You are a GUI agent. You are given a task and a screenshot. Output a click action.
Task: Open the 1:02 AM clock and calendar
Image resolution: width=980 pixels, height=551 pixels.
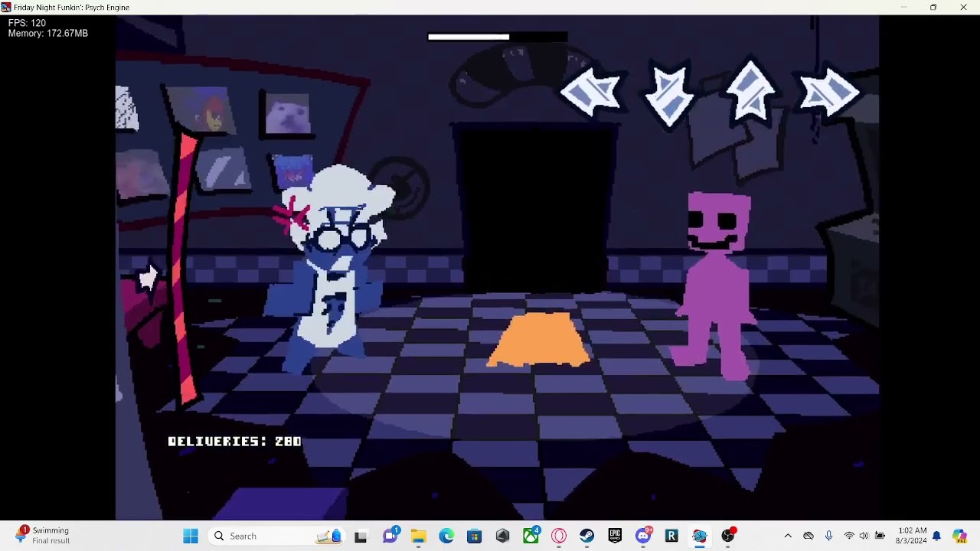(x=912, y=536)
